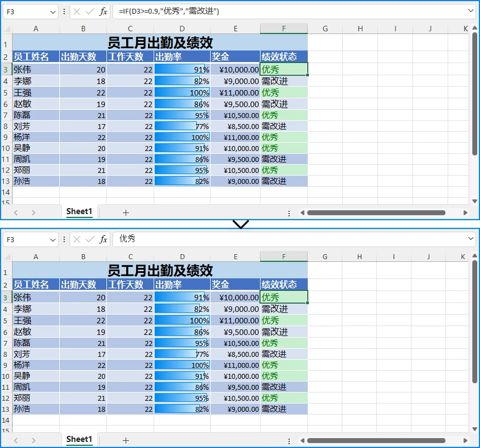Screen dimensions: 480x448
Task: Select the Sheet1 tab
Action: (78, 211)
